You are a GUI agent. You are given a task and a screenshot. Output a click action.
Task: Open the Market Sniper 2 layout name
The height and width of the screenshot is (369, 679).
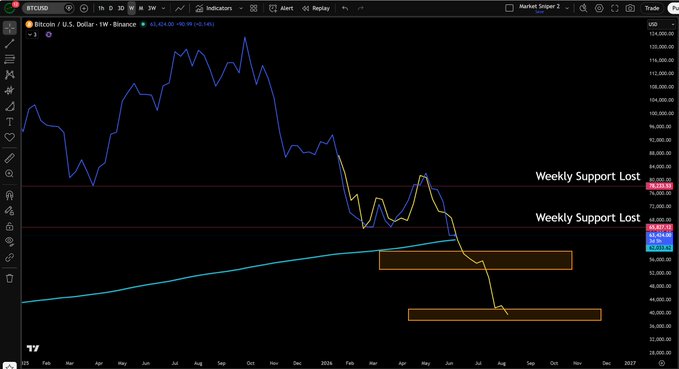[540, 6]
